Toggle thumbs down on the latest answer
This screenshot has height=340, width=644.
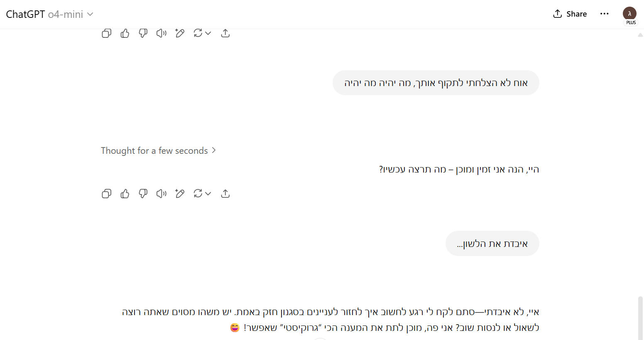click(x=143, y=193)
